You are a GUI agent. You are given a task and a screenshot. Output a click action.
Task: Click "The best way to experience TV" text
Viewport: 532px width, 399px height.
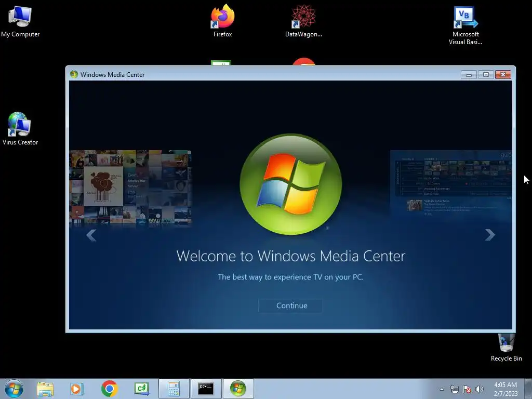point(290,277)
